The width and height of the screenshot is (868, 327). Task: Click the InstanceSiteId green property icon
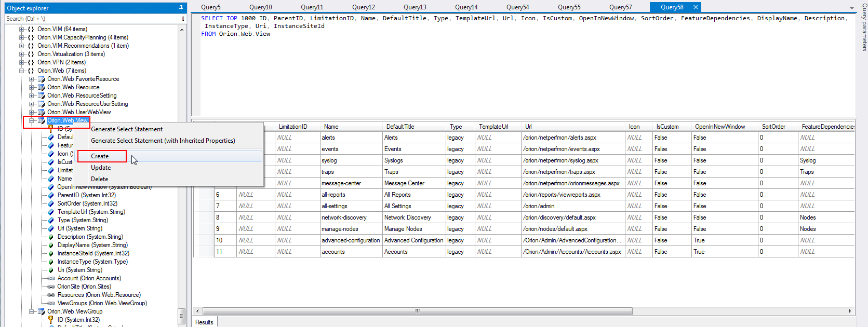[x=51, y=253]
